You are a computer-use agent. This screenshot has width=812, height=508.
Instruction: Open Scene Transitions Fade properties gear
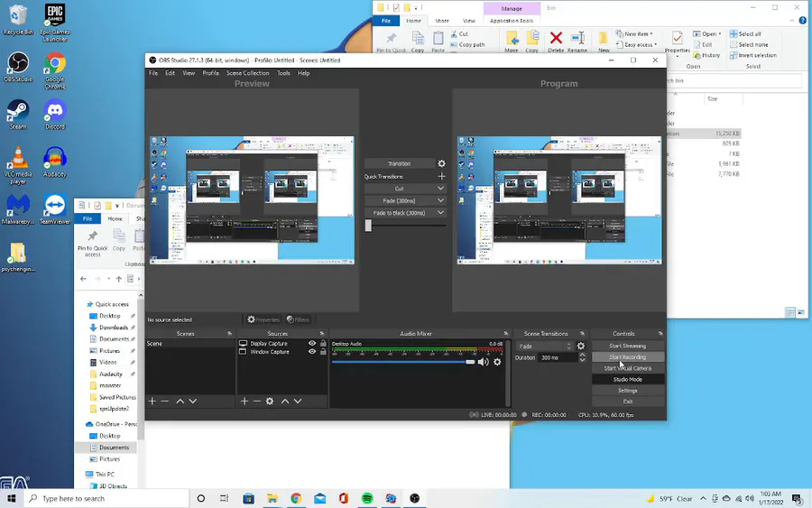pos(581,346)
